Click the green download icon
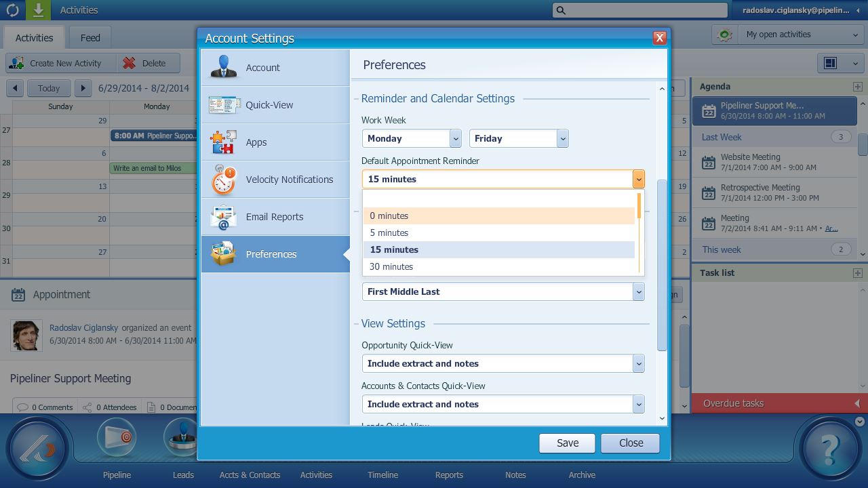The image size is (868, 488). point(39,10)
